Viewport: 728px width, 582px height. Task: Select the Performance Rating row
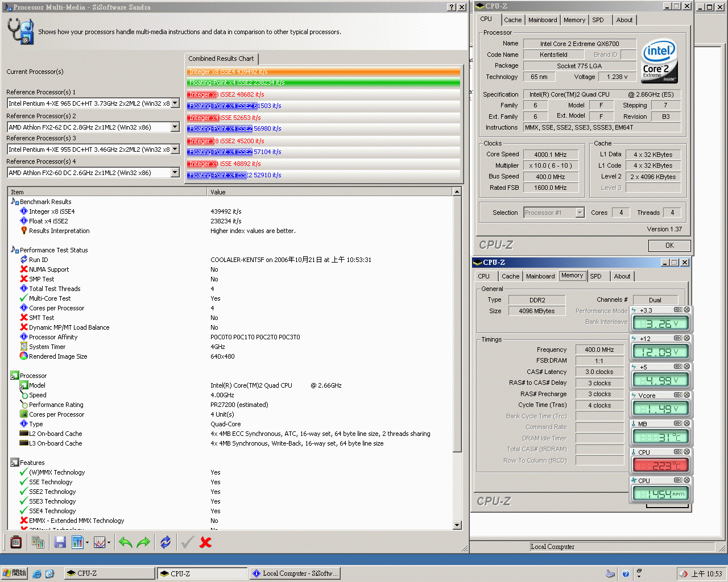pyautogui.click(x=230, y=405)
